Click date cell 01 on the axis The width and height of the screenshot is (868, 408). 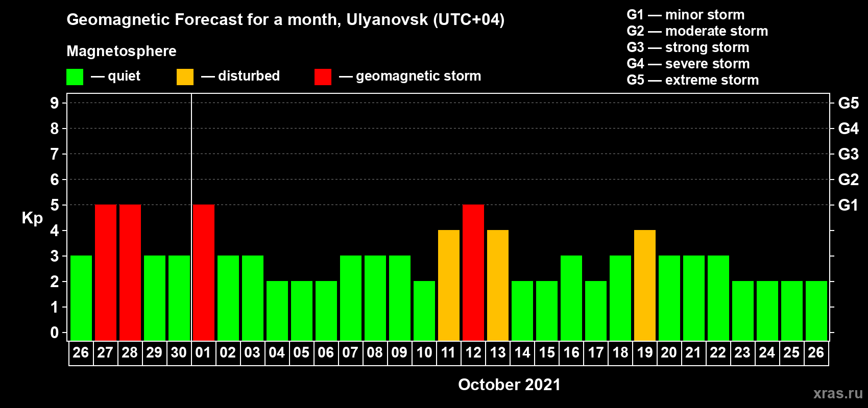coord(203,353)
